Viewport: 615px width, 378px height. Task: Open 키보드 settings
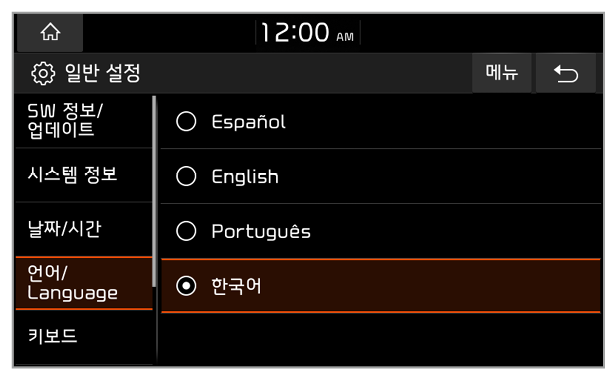click(x=84, y=336)
